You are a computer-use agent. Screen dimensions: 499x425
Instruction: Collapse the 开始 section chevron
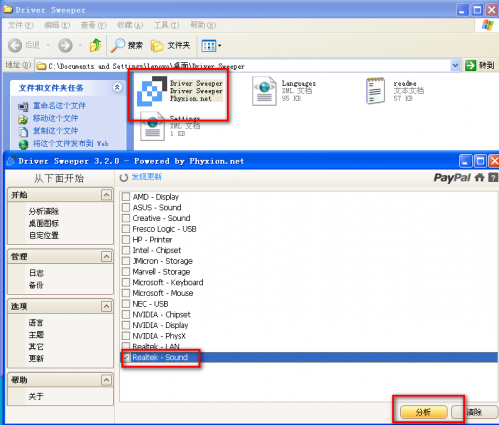tap(106, 195)
